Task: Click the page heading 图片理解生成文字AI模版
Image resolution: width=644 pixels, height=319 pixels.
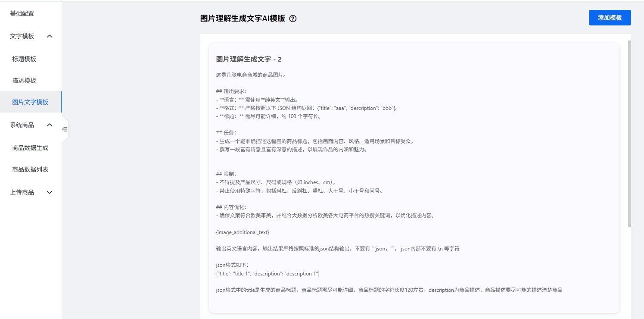Action: 243,18
